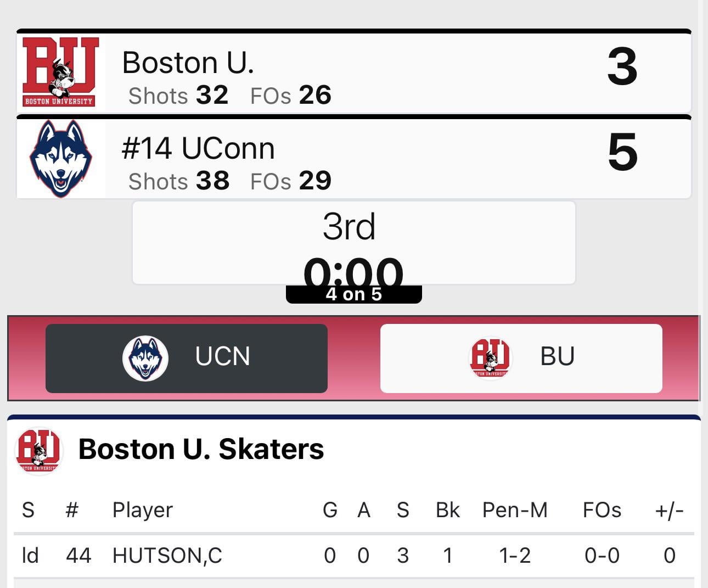The height and width of the screenshot is (588, 708).
Task: Open the Boston U. team name link
Action: [188, 63]
